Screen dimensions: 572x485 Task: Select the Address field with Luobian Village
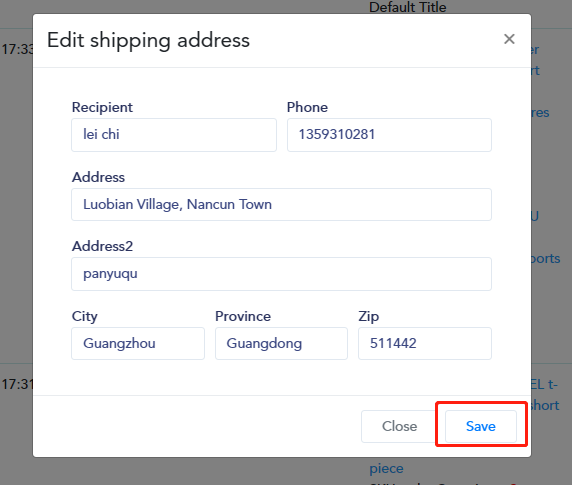coord(281,204)
